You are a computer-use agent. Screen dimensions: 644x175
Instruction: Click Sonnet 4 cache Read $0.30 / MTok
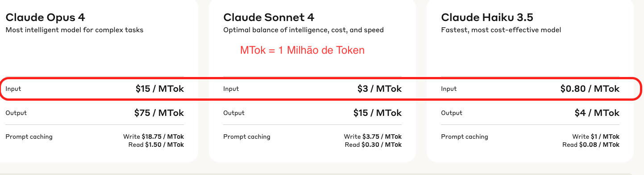(x=373, y=145)
